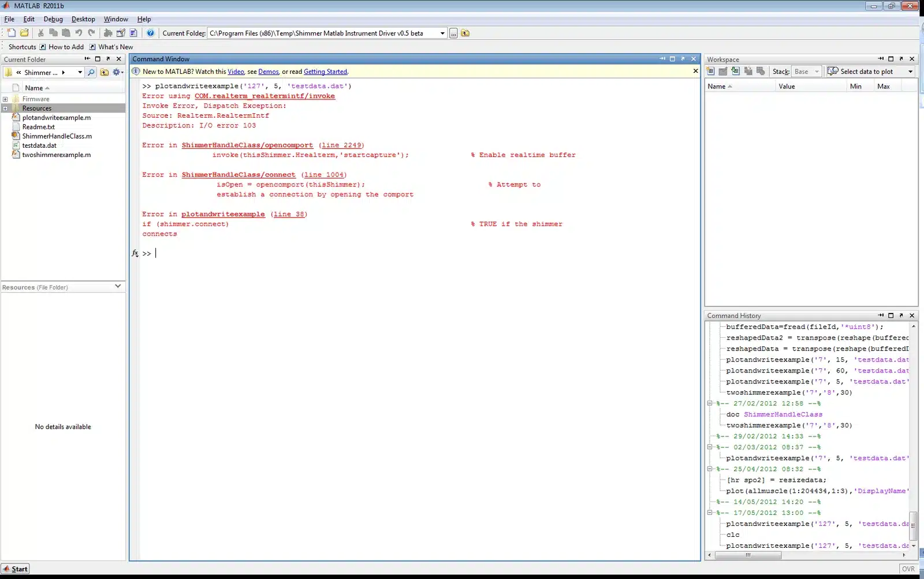Create a new script file
924x579 pixels.
pos(12,33)
